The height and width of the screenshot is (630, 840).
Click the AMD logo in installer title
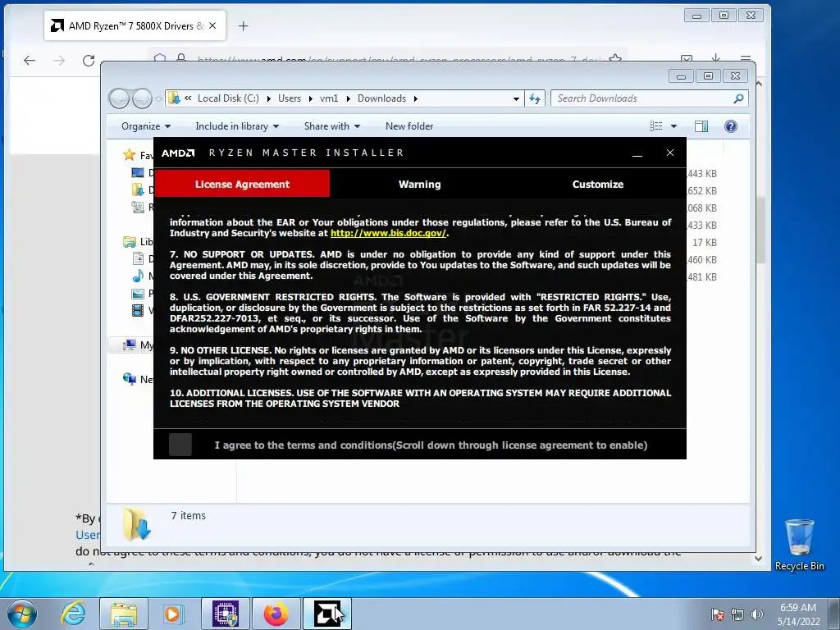(178, 153)
